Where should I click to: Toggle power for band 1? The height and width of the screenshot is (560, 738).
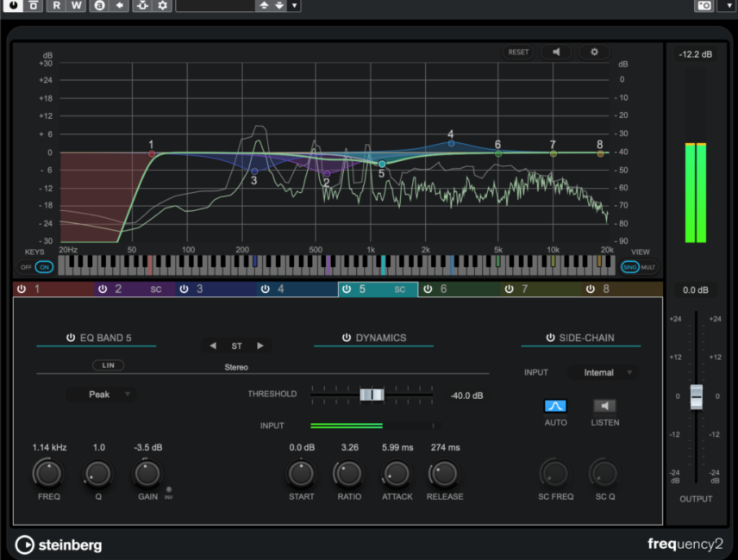(x=22, y=289)
